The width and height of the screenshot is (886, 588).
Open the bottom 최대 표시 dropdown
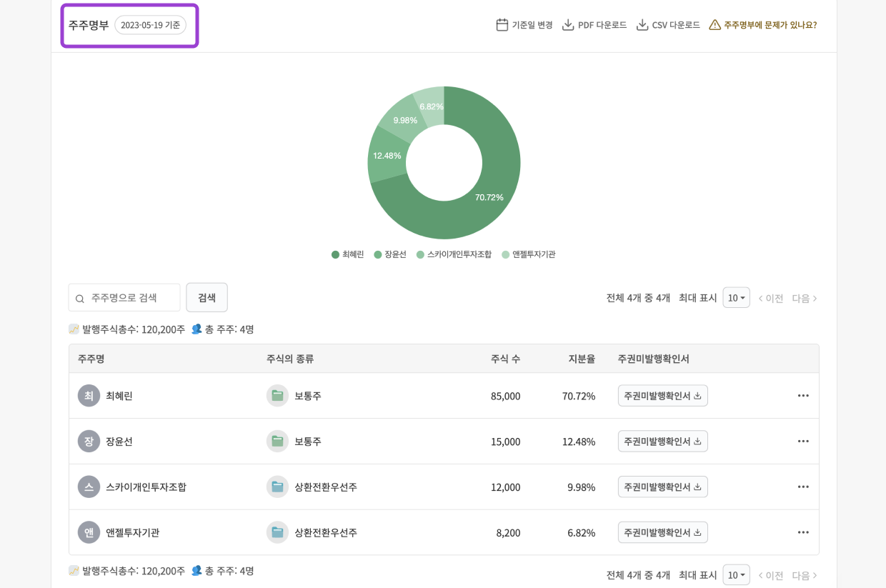pos(736,574)
